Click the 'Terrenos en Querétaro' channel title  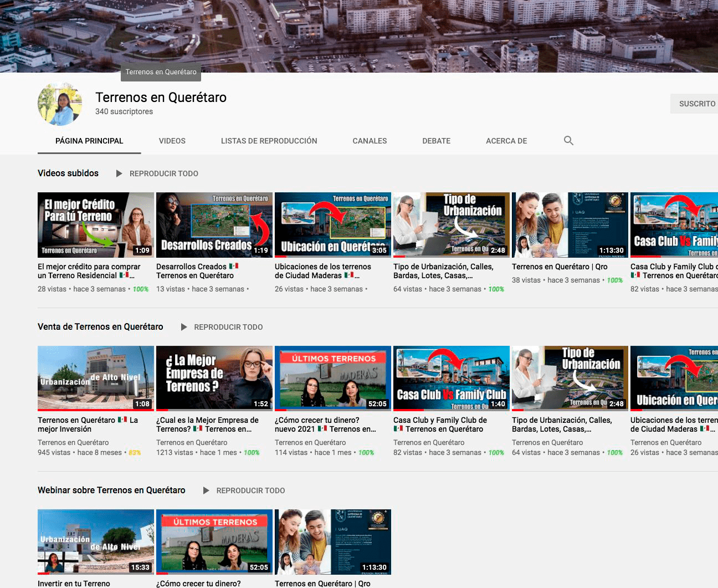(161, 97)
